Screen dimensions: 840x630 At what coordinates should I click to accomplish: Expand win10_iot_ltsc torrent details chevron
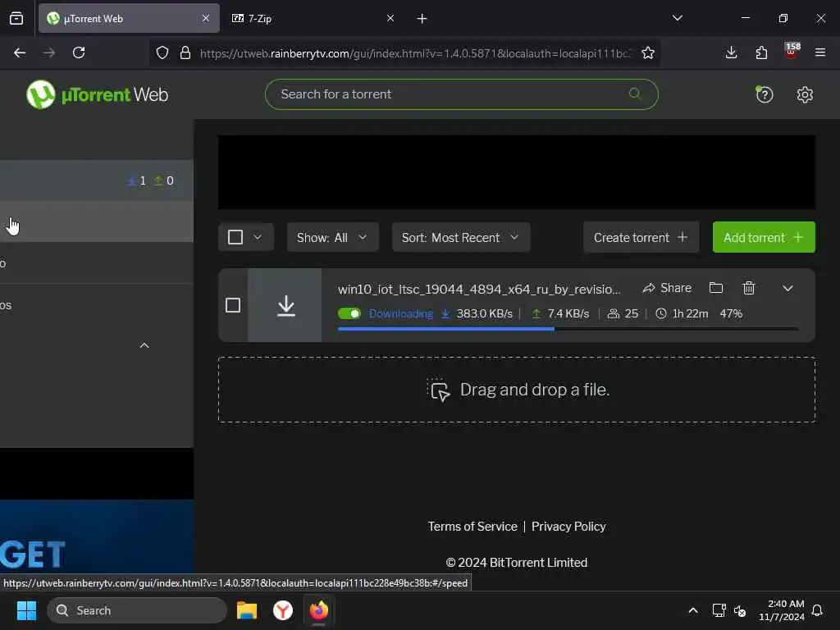click(787, 288)
